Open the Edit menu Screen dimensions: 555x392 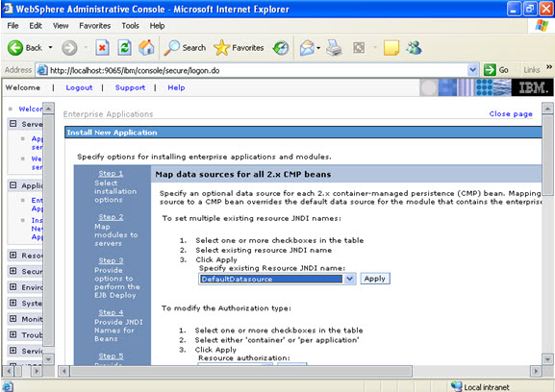point(36,26)
